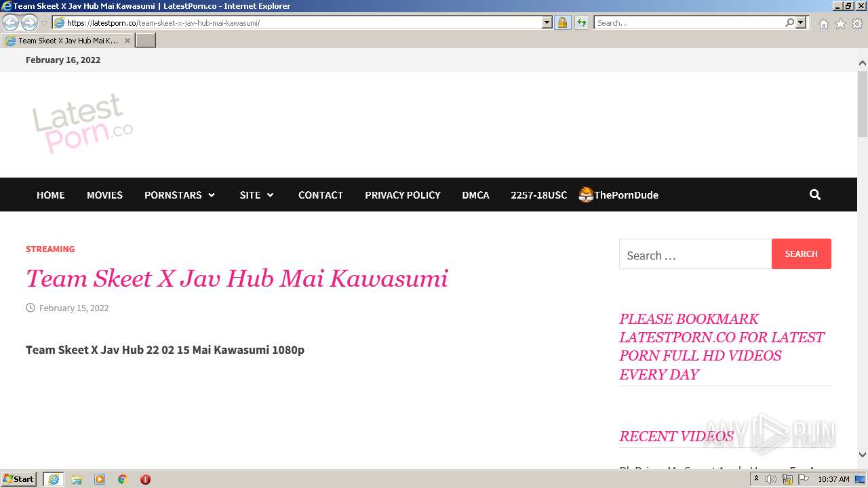The height and width of the screenshot is (488, 868).
Task: Click the LatestPorn.co site logo
Action: click(x=82, y=123)
